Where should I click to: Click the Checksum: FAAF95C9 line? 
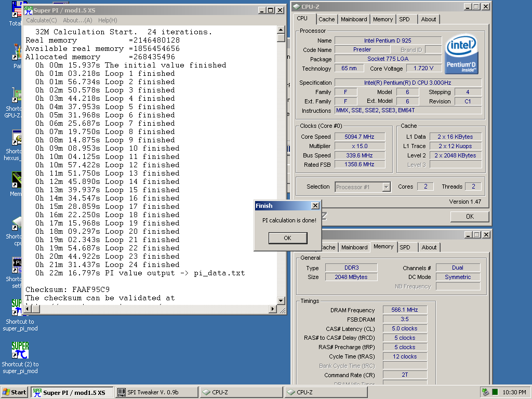pos(68,289)
